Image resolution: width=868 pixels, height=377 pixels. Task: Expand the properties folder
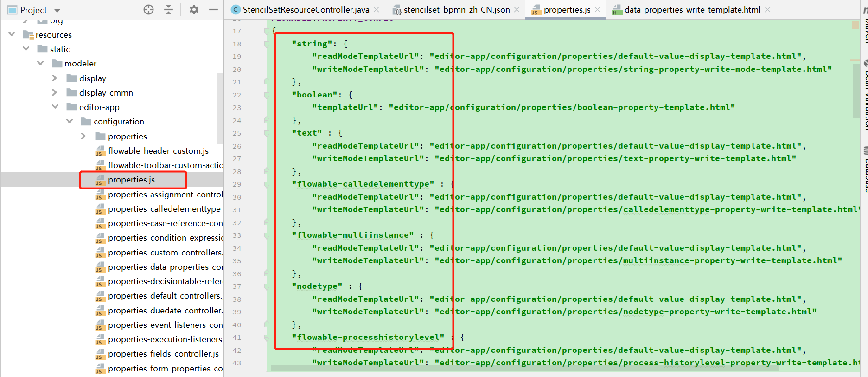83,136
